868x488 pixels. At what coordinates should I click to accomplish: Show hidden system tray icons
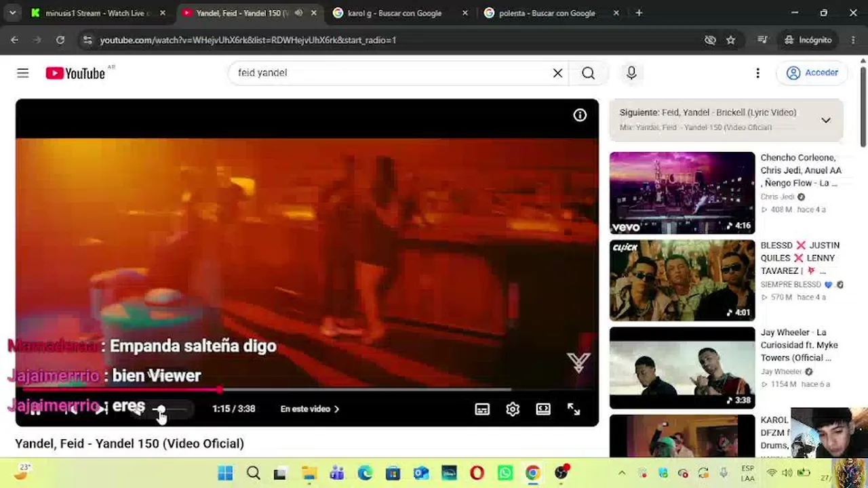coord(622,473)
